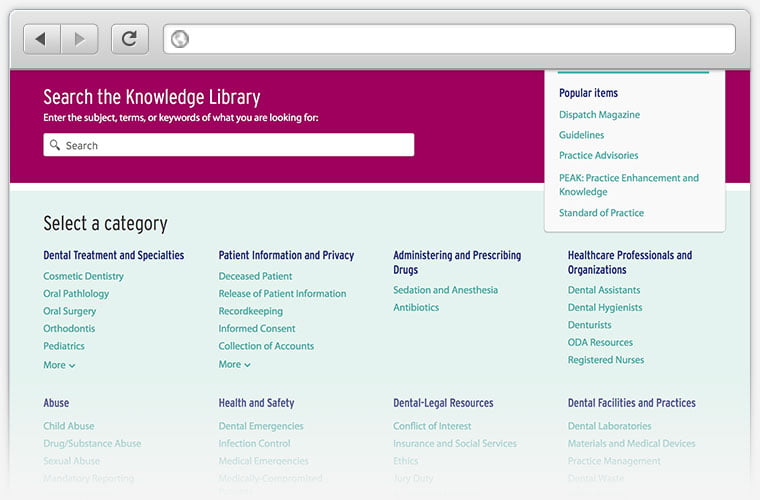Viewport: 760px width, 500px height.
Task: Select Release of Patient Information link
Action: pos(282,294)
